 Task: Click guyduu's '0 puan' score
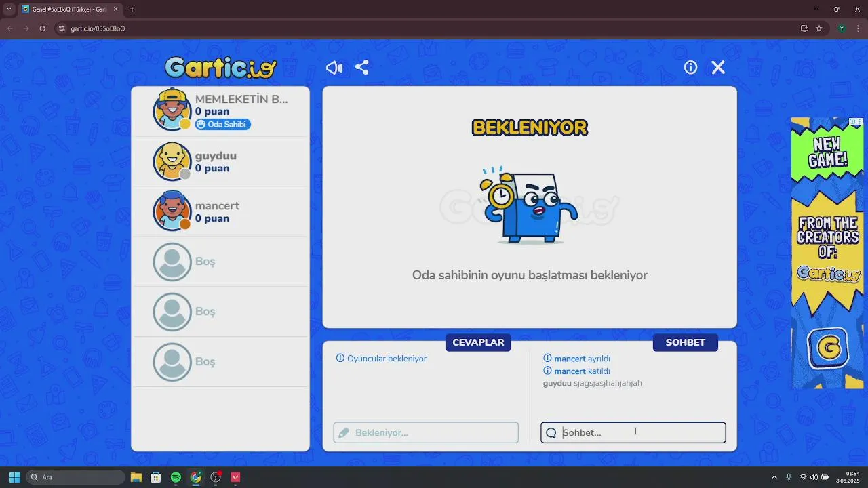coord(212,168)
